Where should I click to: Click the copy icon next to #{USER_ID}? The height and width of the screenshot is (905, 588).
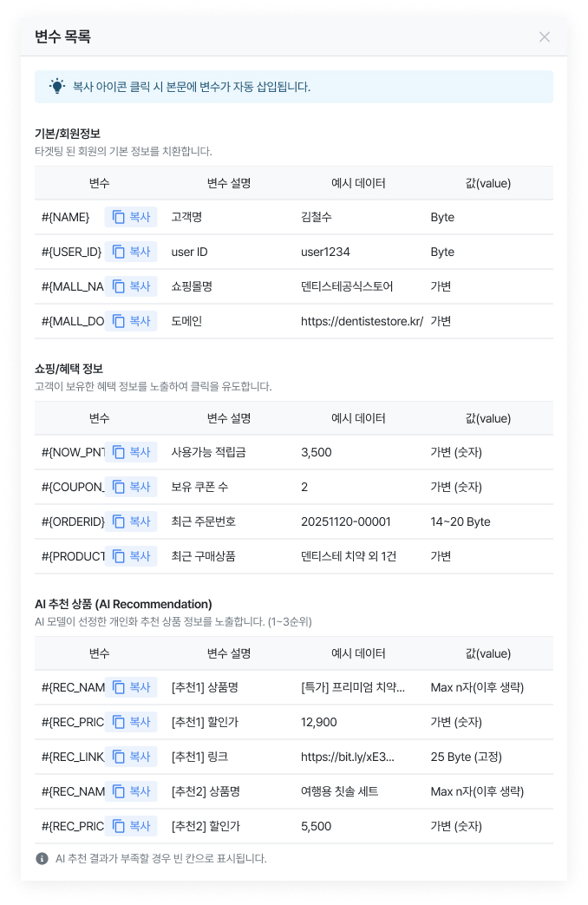[x=119, y=252]
